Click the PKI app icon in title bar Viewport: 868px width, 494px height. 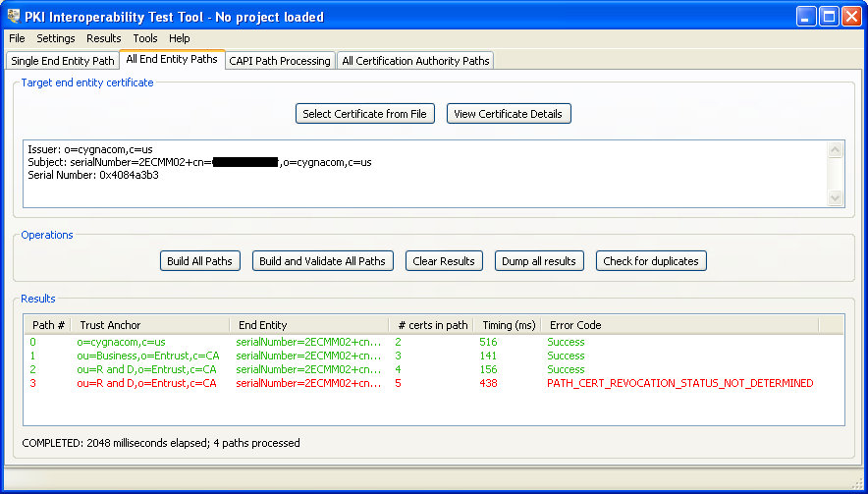[14, 17]
